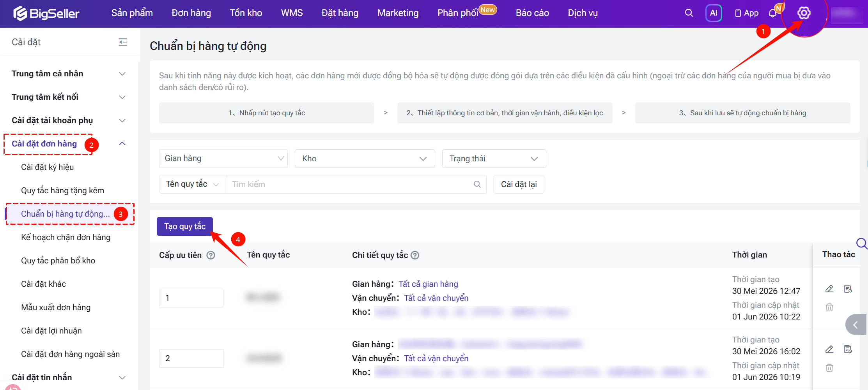Open the Báo cáo menu
This screenshot has height=390, width=868.
(x=533, y=13)
